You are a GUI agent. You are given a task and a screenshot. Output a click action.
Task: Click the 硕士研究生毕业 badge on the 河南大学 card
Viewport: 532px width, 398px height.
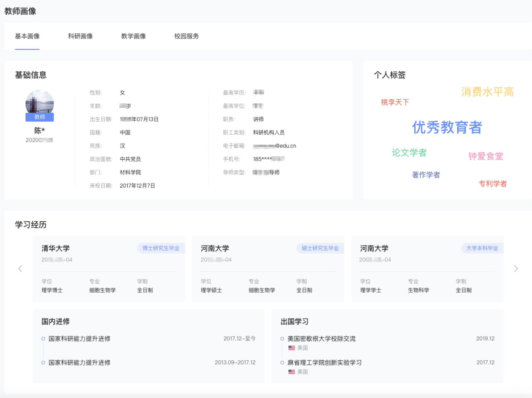[x=319, y=248]
